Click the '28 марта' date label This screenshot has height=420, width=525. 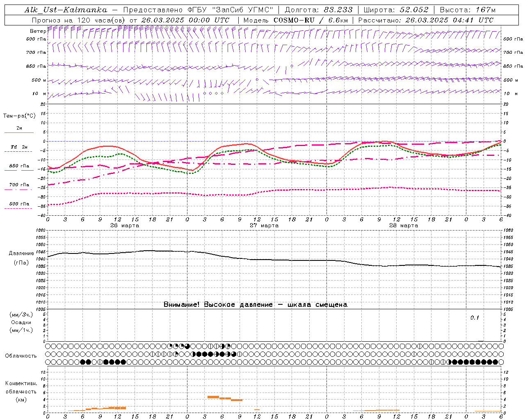tap(404, 225)
